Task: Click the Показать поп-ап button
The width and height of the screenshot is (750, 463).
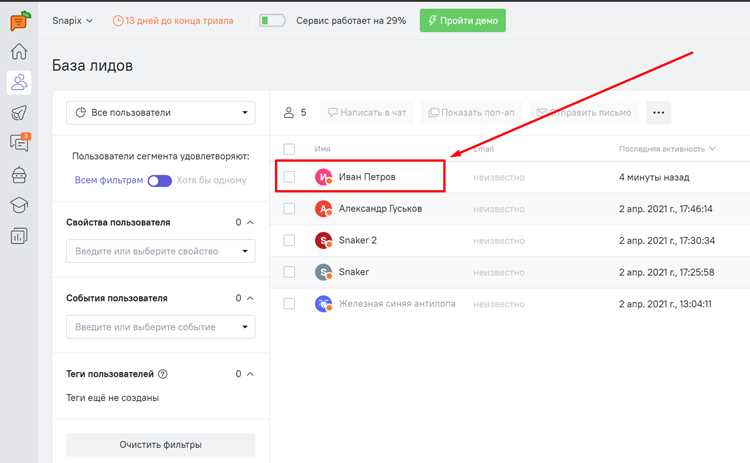Action: (472, 113)
